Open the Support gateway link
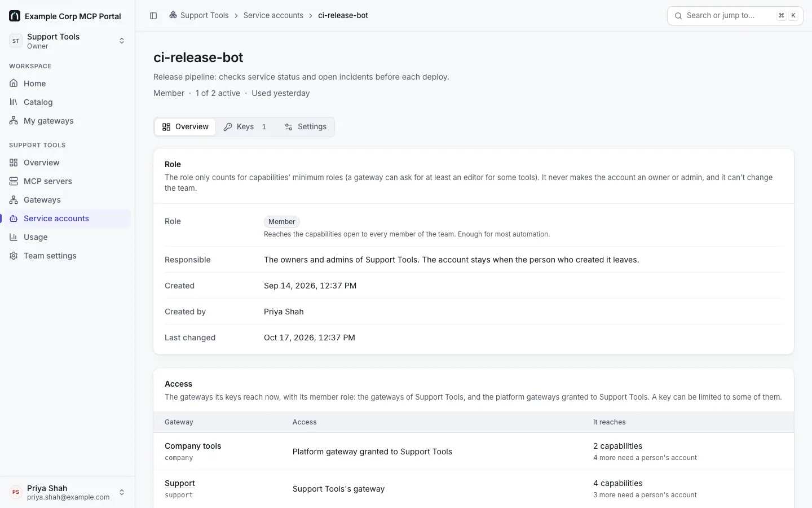Screen dimensions: 812x508 click(x=180, y=483)
